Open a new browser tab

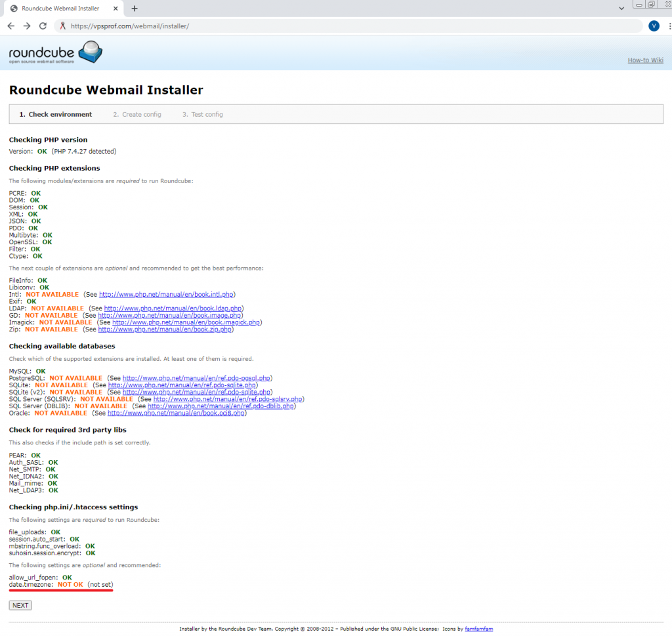(135, 9)
